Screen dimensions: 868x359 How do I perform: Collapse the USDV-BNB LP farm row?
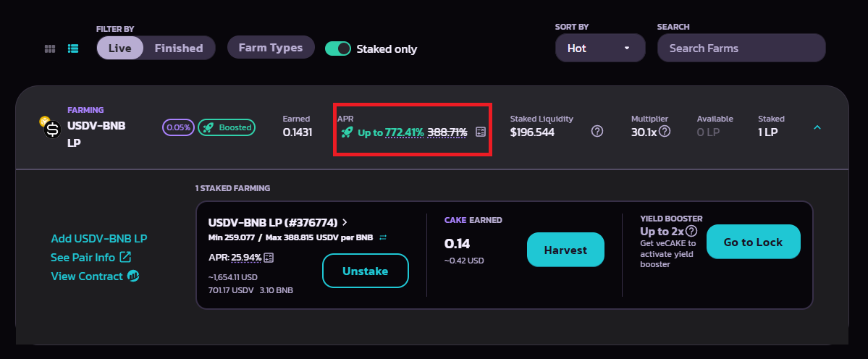tap(817, 127)
